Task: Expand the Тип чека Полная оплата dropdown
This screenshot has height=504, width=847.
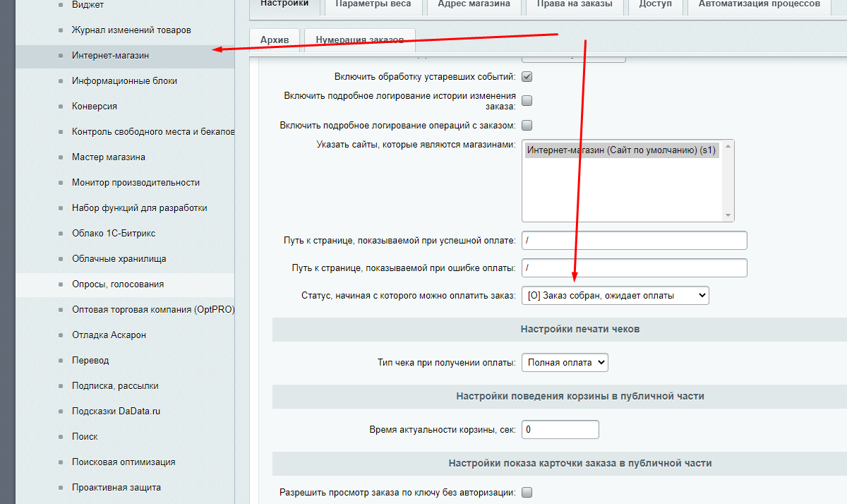Action: click(564, 363)
